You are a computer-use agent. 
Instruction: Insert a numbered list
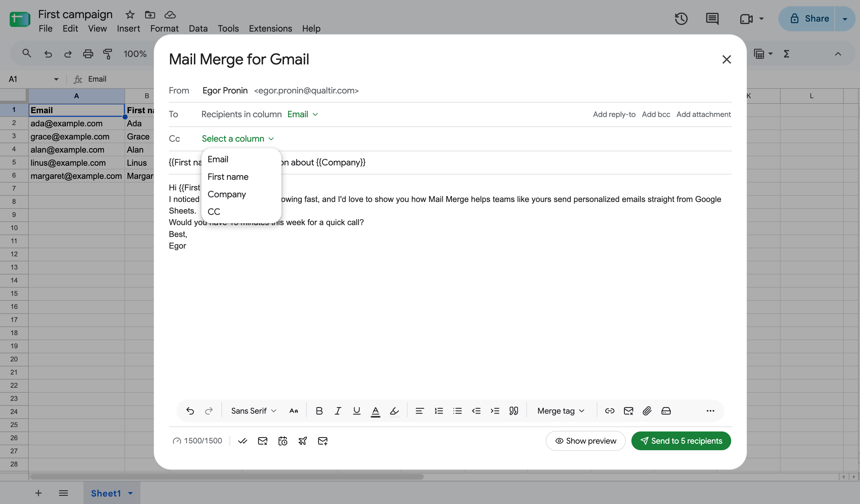point(438,411)
